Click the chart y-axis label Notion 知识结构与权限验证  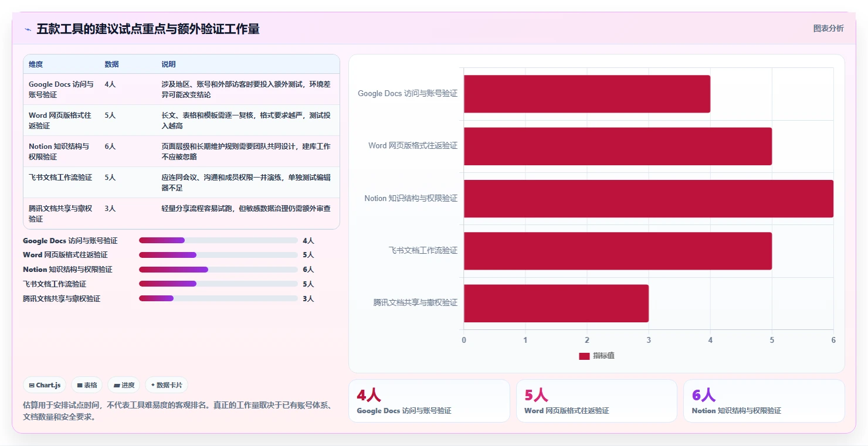tap(411, 198)
